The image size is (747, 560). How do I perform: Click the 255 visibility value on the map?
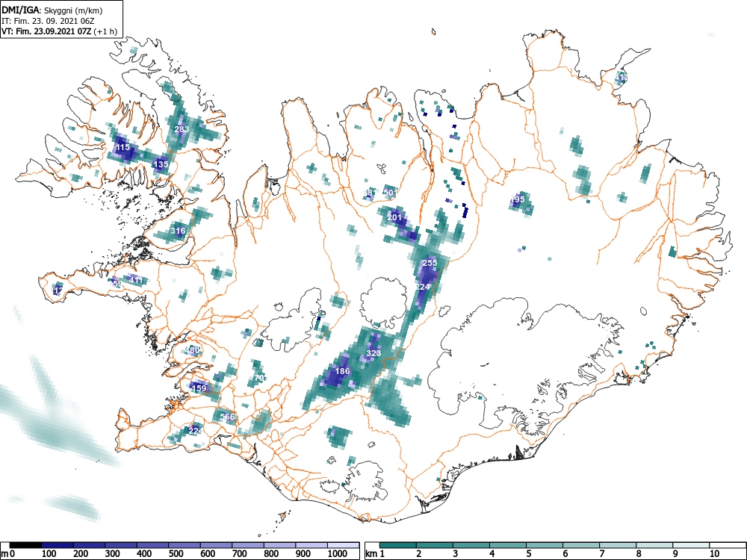(x=430, y=263)
